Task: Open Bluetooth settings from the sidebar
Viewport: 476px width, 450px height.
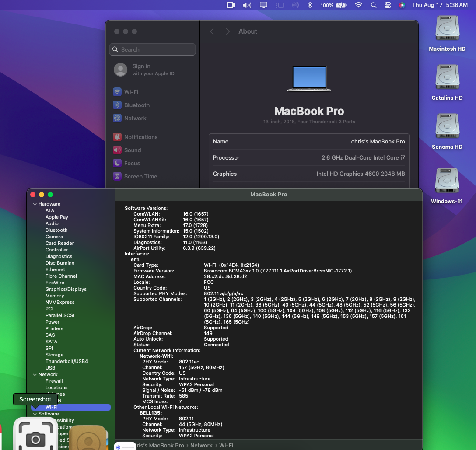Action: 138,105
